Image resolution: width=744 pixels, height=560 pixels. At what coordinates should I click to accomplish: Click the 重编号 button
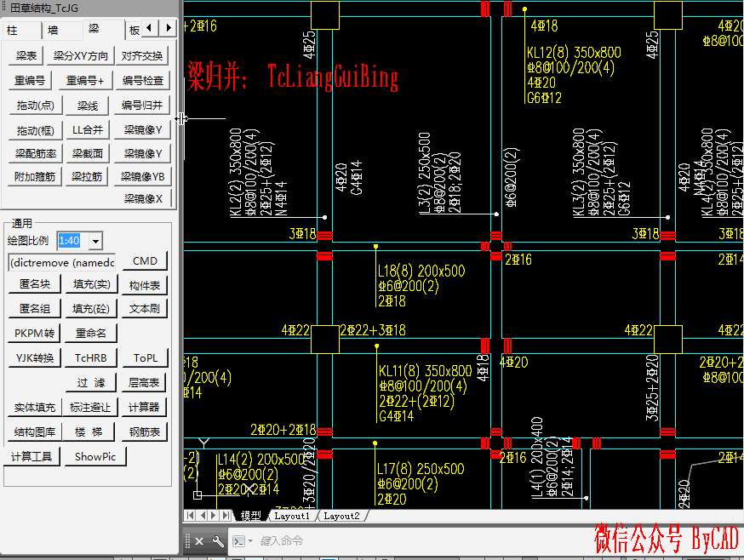click(30, 81)
